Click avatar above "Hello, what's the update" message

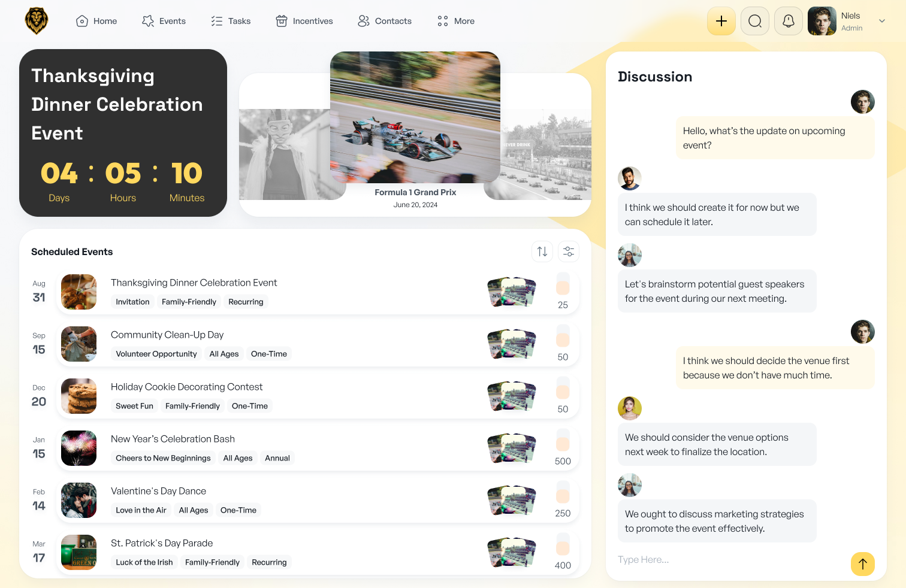[863, 102]
